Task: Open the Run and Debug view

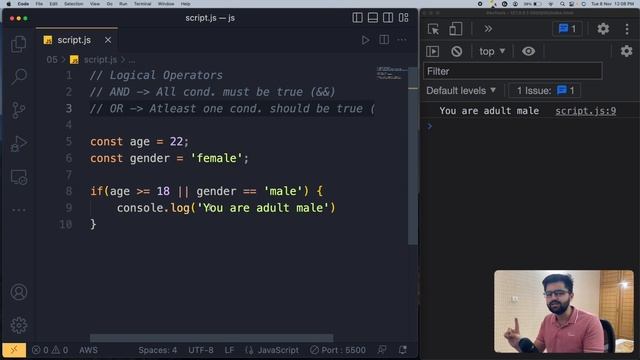Action: tap(18, 143)
